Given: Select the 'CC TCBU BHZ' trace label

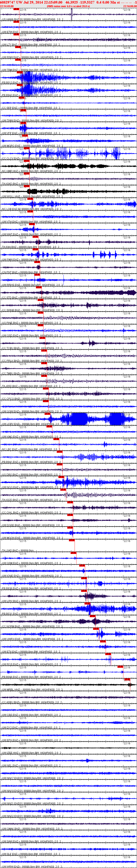Looking at the screenshot, I should click(x=11, y=348).
